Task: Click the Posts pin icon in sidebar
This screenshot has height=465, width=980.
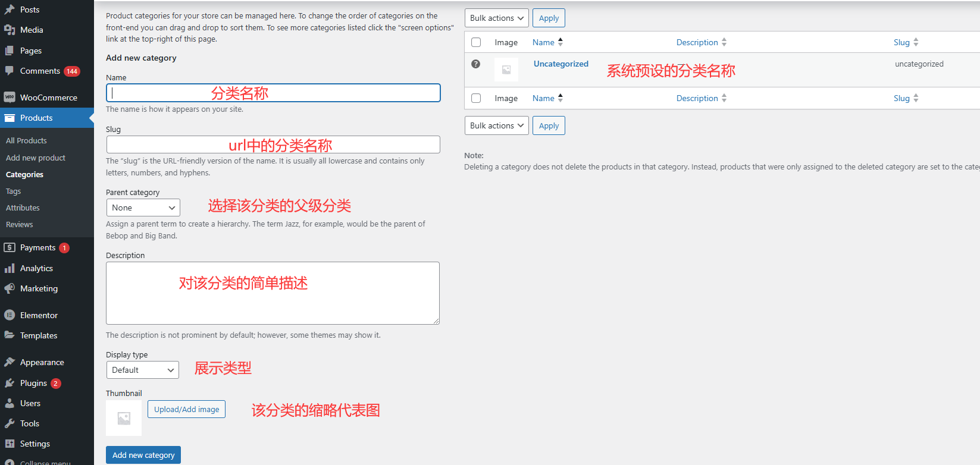Action: tap(10, 10)
